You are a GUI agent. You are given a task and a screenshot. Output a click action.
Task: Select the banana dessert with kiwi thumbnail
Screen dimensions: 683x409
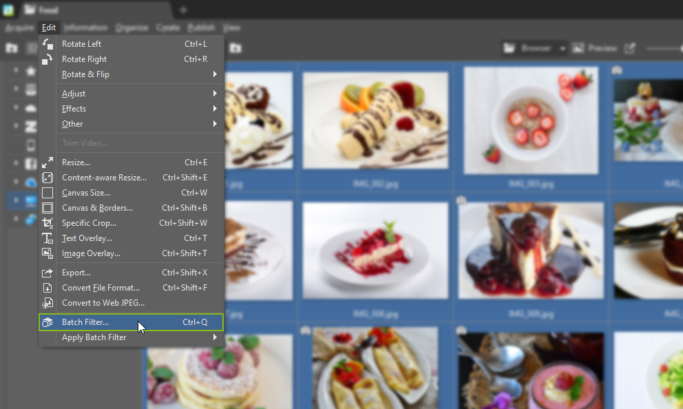375,120
